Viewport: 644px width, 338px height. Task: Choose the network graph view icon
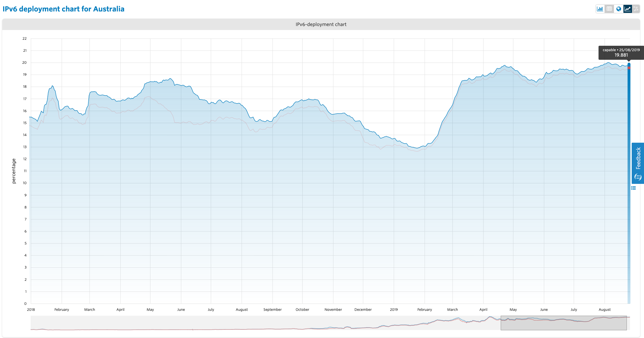(636, 9)
